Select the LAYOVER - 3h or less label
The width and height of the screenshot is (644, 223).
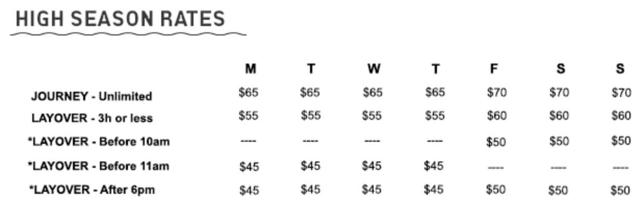[92, 118]
